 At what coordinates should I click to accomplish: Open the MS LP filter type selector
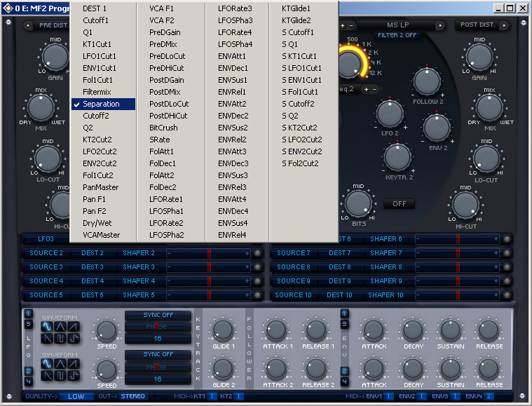click(x=397, y=25)
